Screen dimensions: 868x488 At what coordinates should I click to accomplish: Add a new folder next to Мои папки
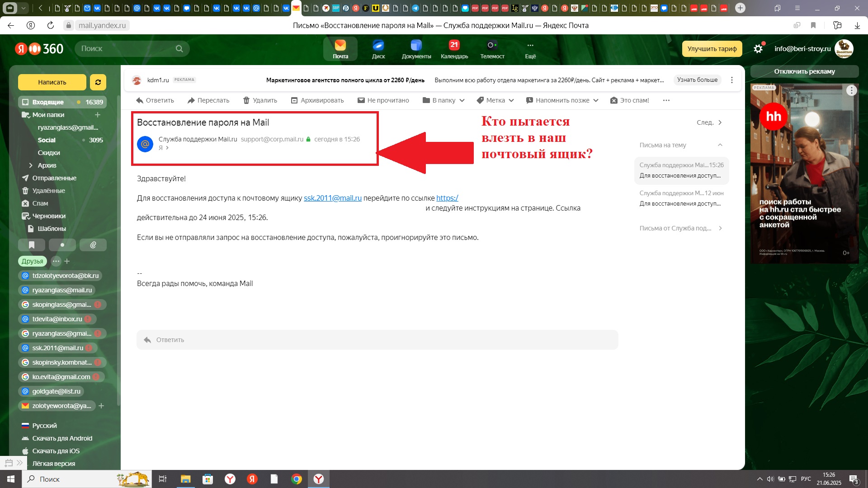(98, 115)
